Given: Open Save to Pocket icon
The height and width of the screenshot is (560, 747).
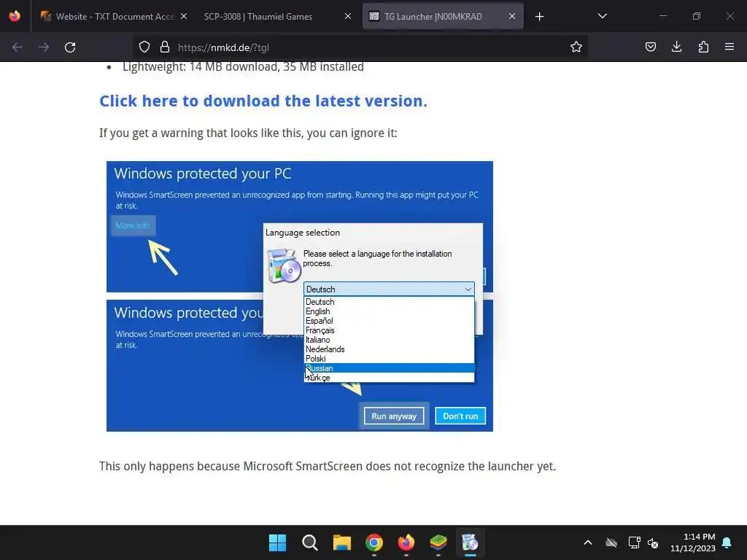Looking at the screenshot, I should pyautogui.click(x=650, y=47).
